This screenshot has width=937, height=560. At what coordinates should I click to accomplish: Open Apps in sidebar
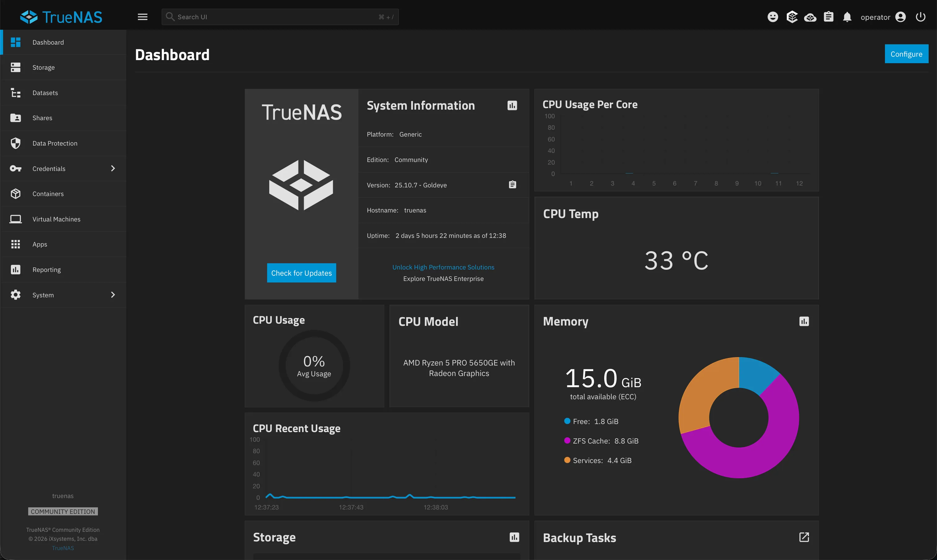63,244
